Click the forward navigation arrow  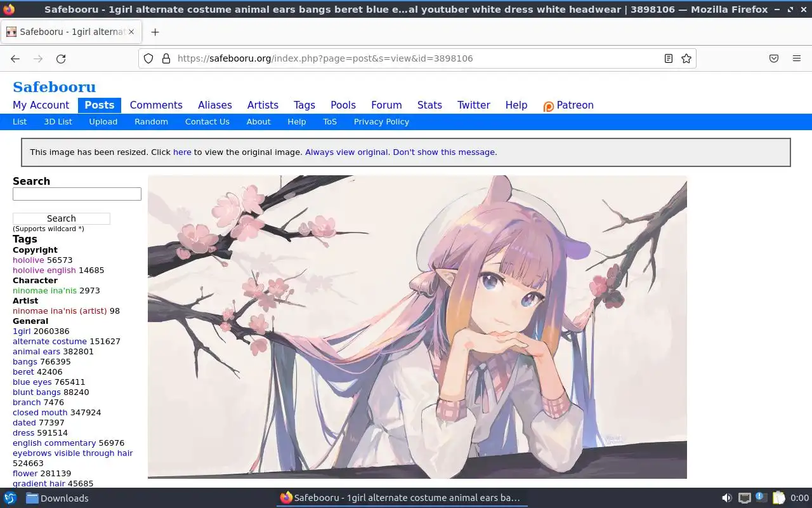[x=38, y=58]
